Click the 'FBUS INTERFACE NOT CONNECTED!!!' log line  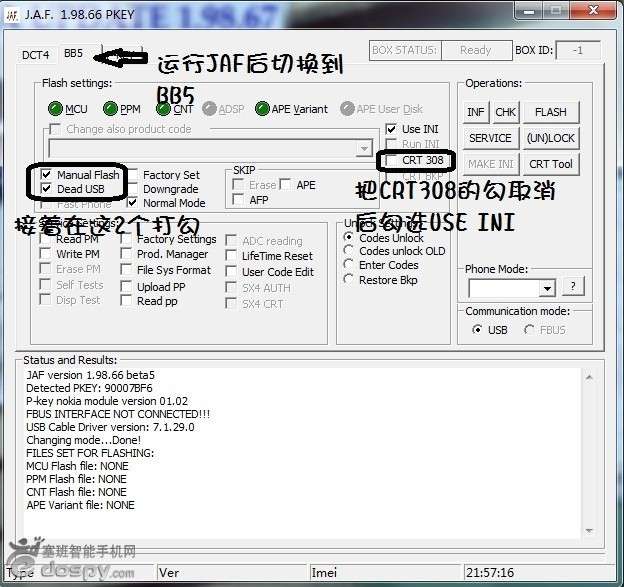[x=118, y=414]
